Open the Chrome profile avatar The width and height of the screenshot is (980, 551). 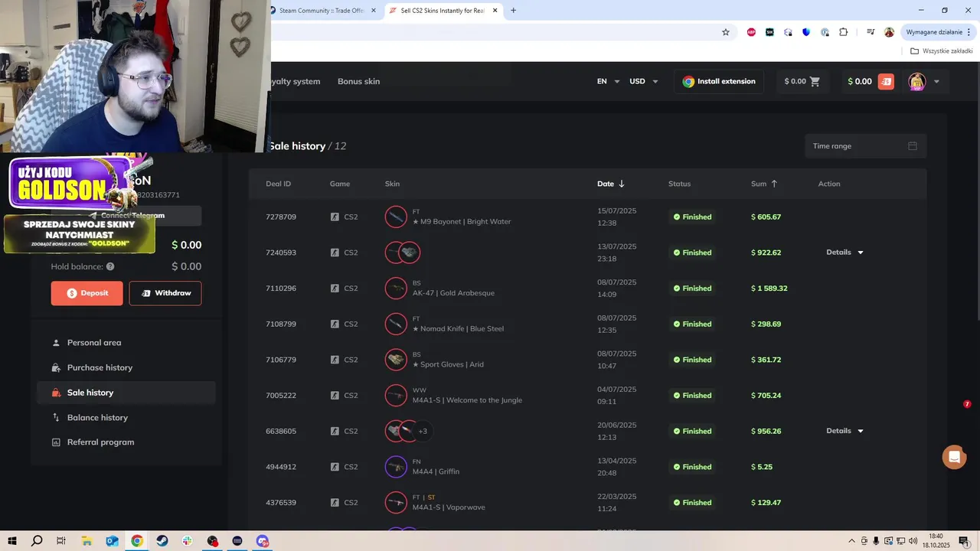(889, 32)
